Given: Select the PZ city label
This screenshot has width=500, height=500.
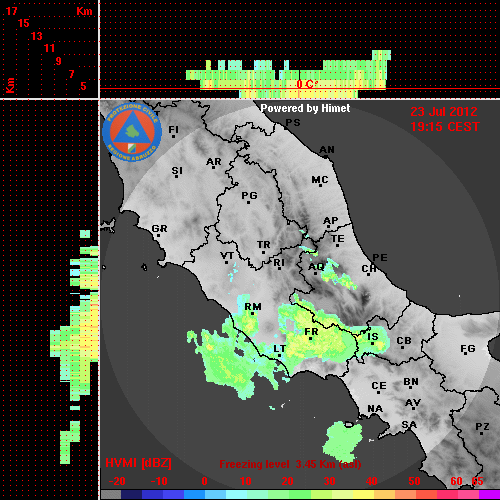Looking at the screenshot, I should pyautogui.click(x=482, y=427).
